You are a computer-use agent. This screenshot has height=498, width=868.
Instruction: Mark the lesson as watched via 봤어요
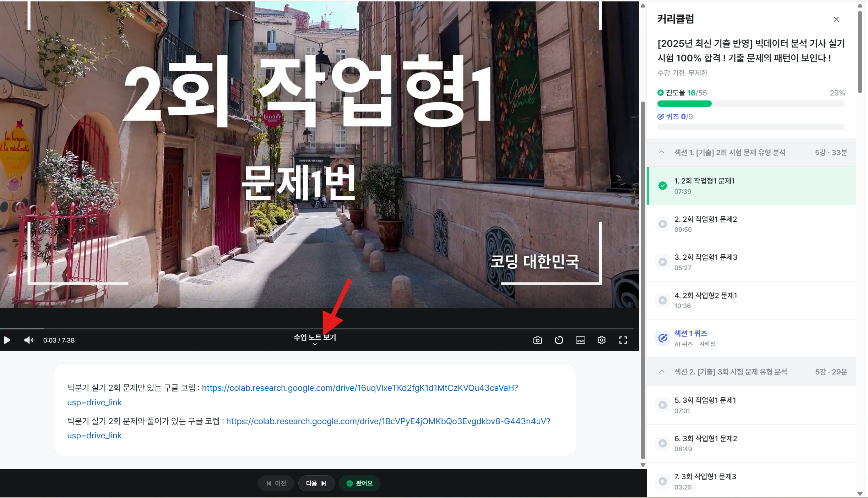pos(359,483)
